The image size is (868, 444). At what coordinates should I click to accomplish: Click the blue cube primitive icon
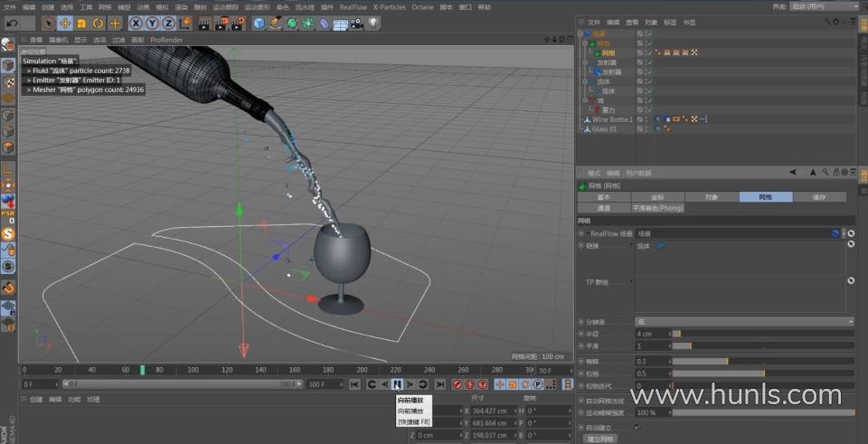click(x=259, y=23)
